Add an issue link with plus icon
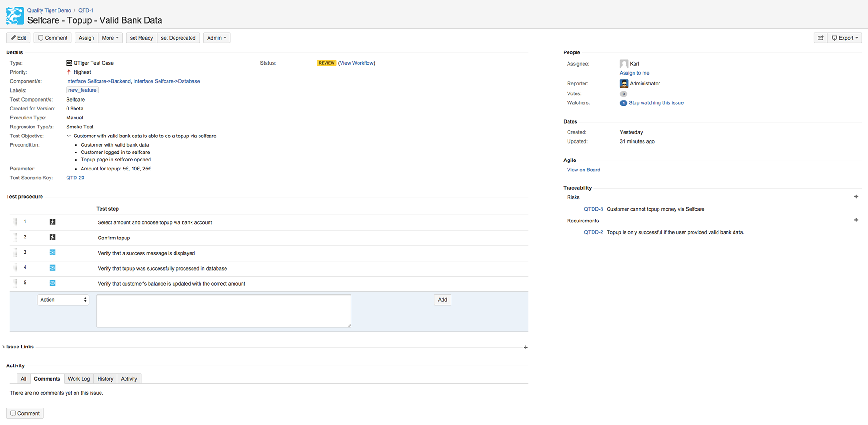The width and height of the screenshot is (868, 425). click(526, 348)
